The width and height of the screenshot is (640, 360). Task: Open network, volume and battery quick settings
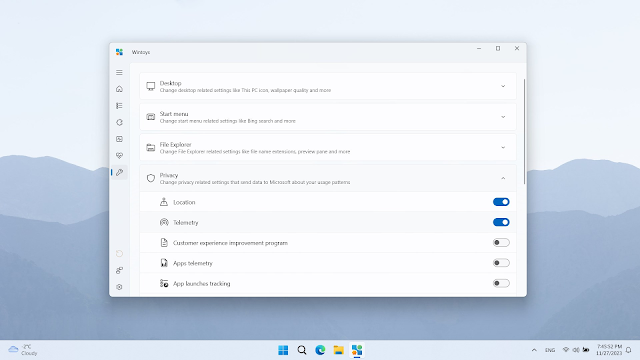coord(576,350)
